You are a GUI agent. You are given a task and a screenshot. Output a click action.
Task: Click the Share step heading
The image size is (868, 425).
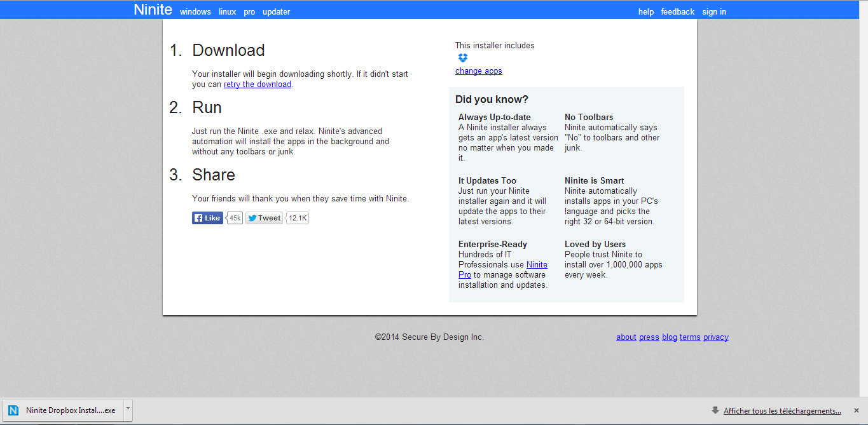(214, 175)
